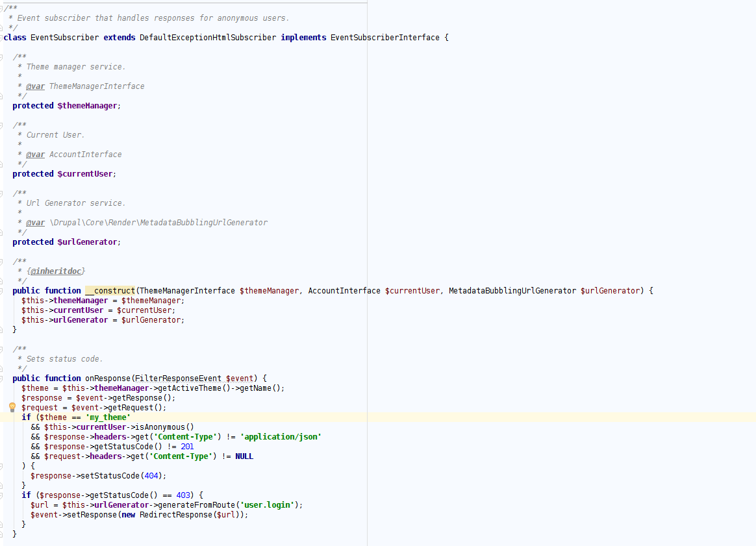
Task: Click the 'user.login' route string
Action: tap(267, 505)
